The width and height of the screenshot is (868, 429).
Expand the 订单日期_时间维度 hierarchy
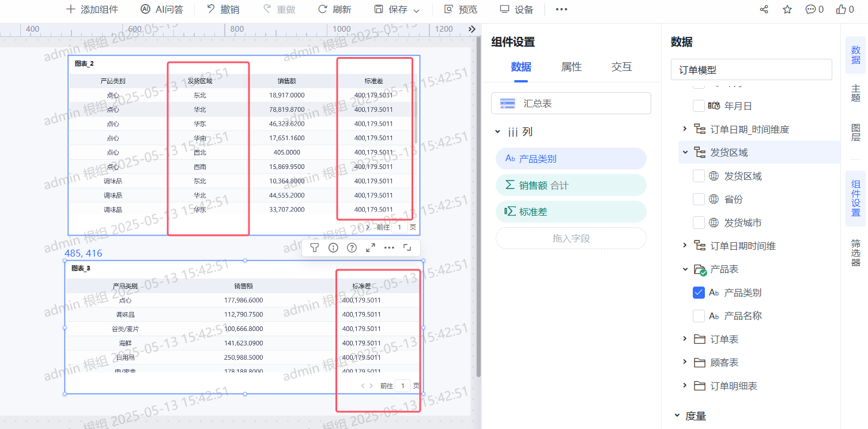click(x=685, y=129)
